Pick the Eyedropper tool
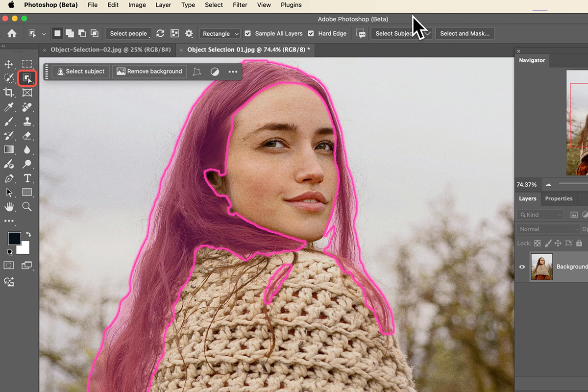Screen dimensions: 588x392 tap(8, 106)
